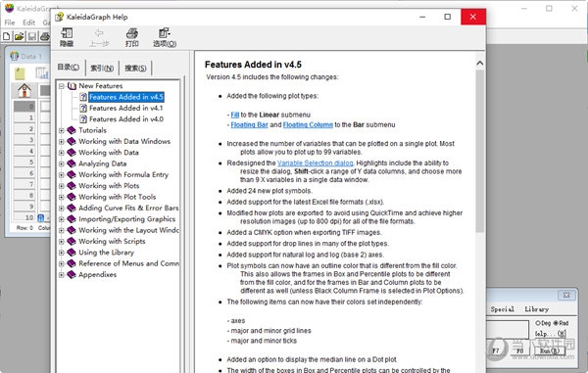Click Open folder icon in KaleidaGraph toolbar
This screenshot has height=373, width=588.
coord(20,36)
